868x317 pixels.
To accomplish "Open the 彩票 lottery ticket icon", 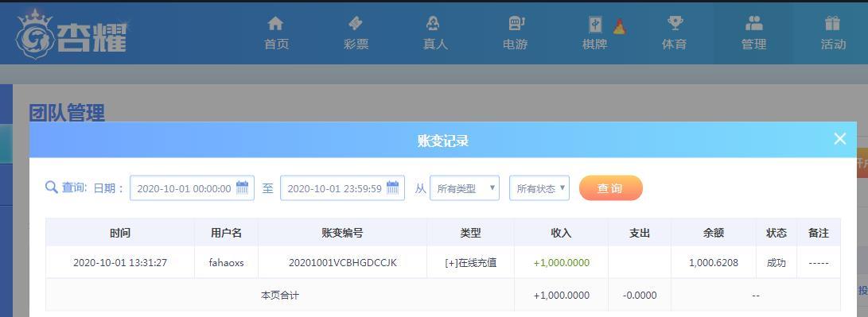I will point(356,23).
